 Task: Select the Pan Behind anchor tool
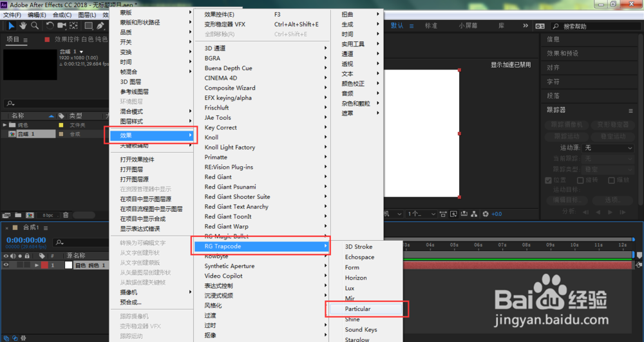click(73, 26)
